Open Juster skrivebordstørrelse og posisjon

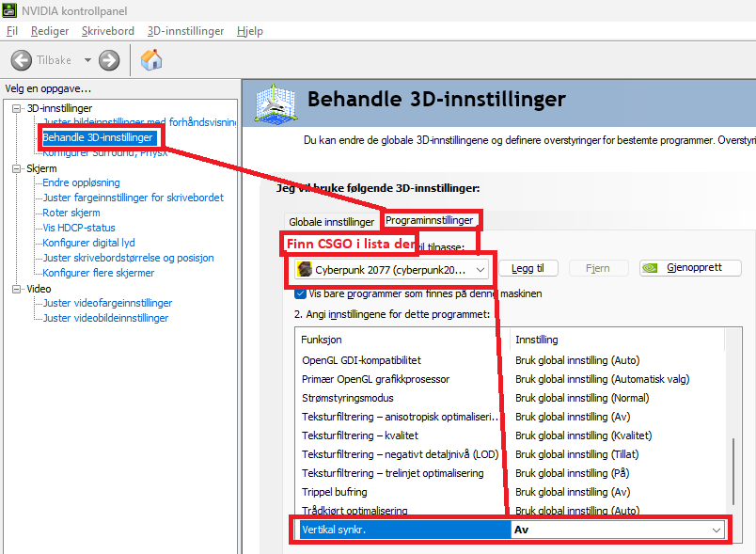coord(128,258)
